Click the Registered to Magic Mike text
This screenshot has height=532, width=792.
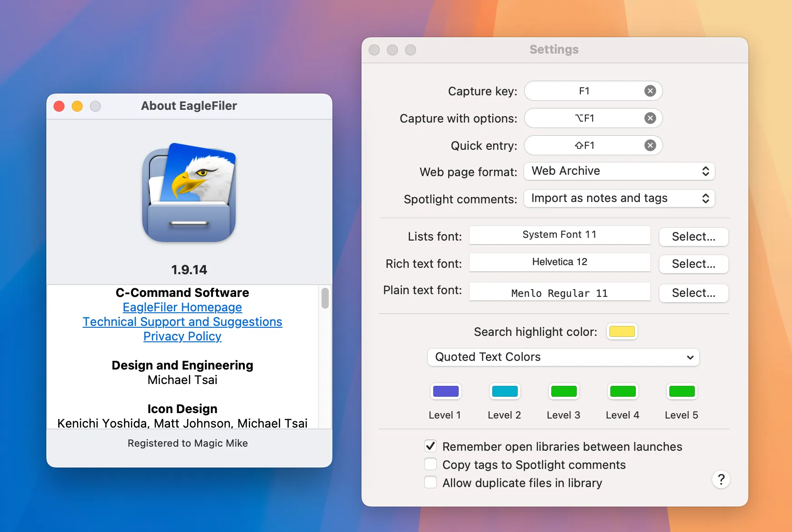pyautogui.click(x=188, y=443)
